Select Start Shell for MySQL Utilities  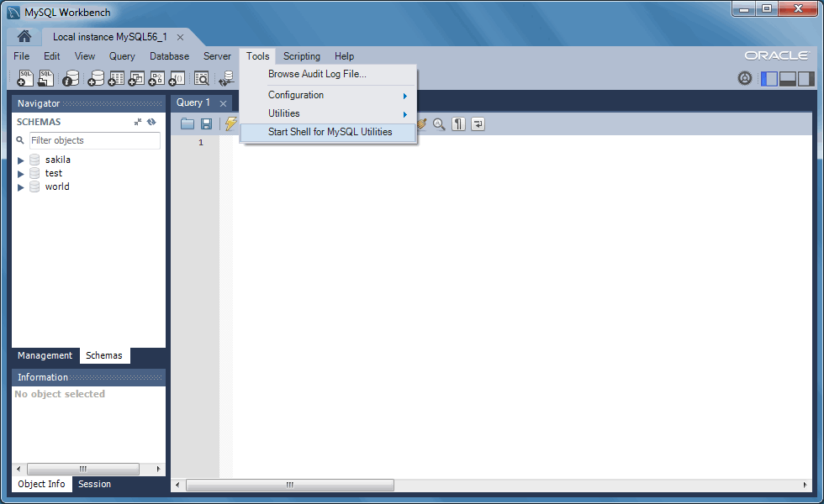(330, 132)
